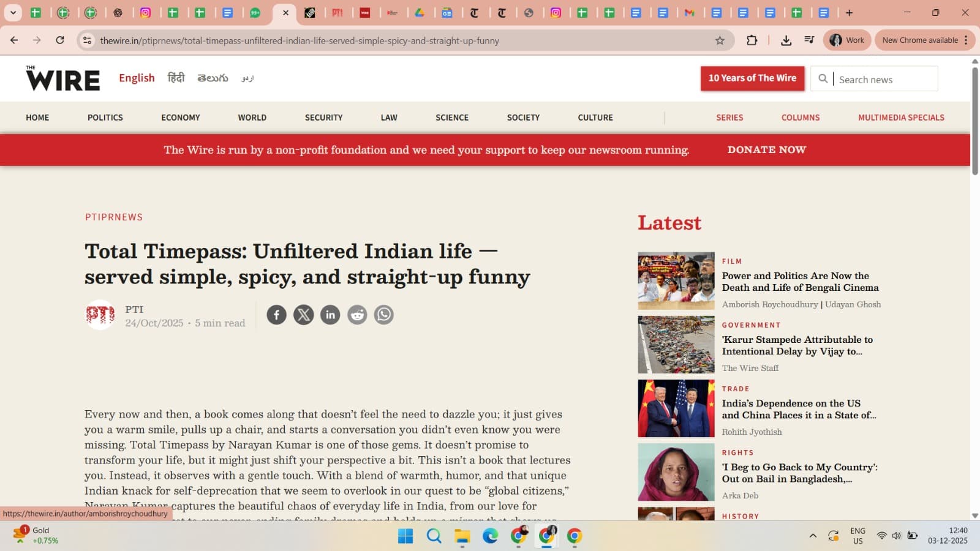Click the Donate Now button

click(x=766, y=150)
